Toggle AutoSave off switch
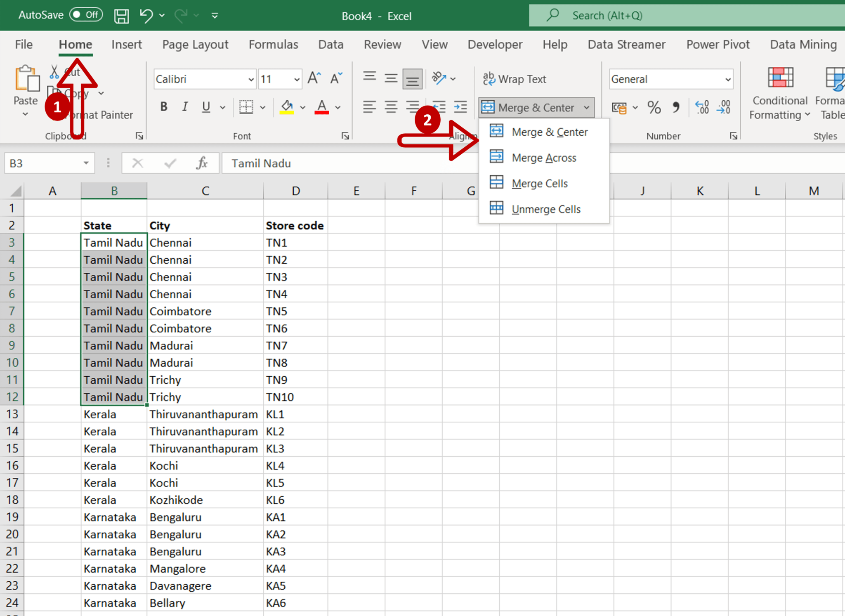845x616 pixels. [86, 15]
